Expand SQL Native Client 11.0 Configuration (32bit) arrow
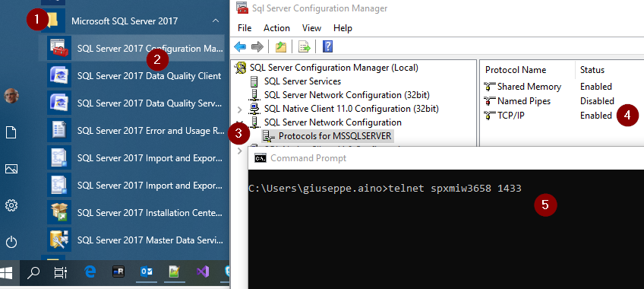 (x=240, y=110)
